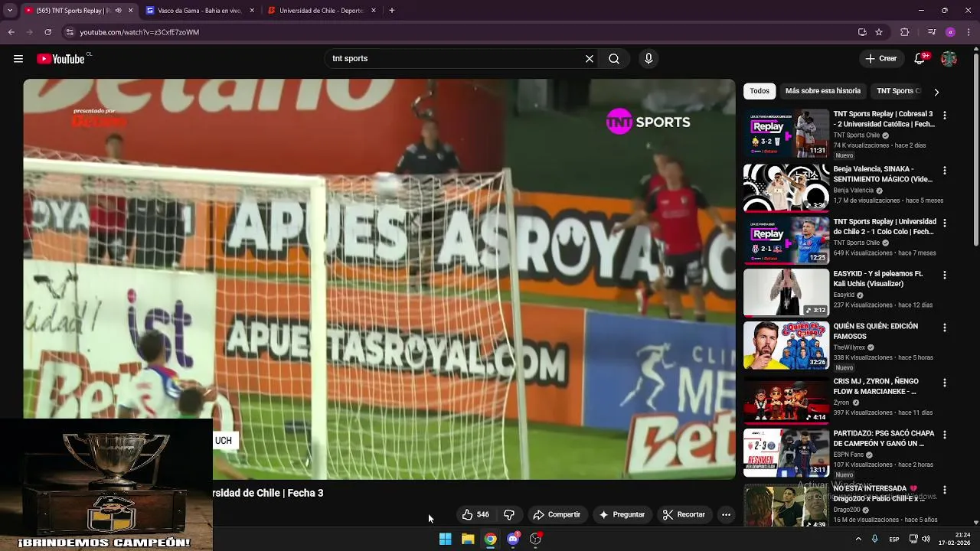This screenshot has width=980, height=551.
Task: Switch to 'Universidad de Chile - Deporte' tab
Action: click(321, 11)
